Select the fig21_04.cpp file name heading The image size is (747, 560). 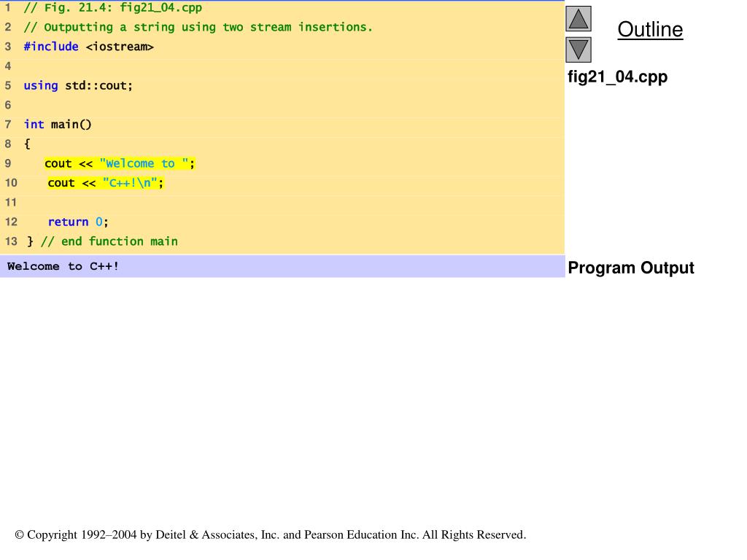click(617, 77)
